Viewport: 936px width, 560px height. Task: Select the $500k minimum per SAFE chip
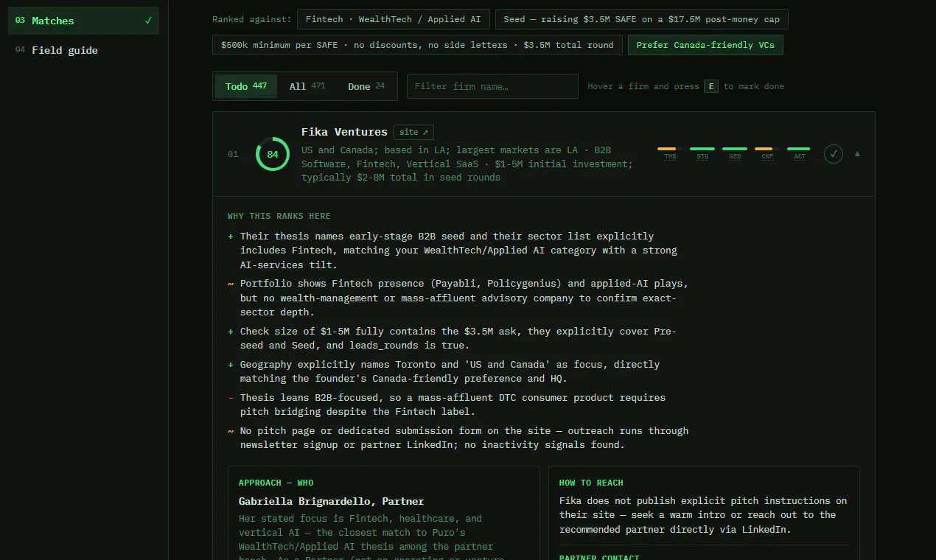(417, 45)
